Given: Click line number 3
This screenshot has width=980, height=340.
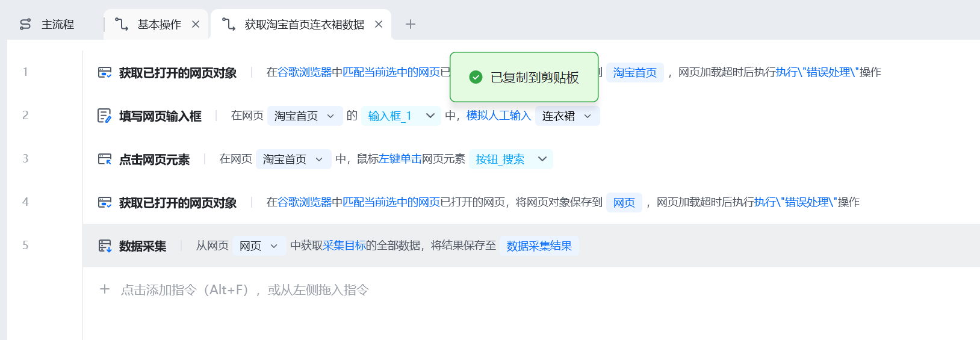Looking at the screenshot, I should pyautogui.click(x=25, y=158).
